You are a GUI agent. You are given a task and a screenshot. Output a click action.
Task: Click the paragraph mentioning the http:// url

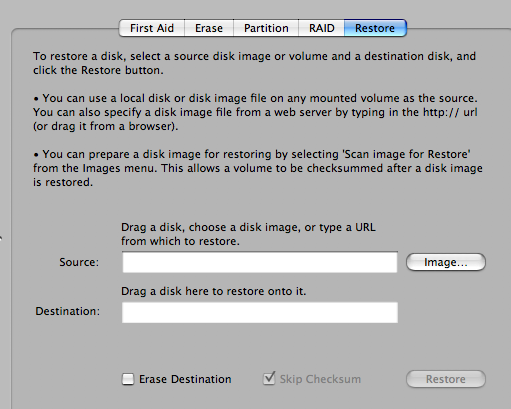click(255, 112)
